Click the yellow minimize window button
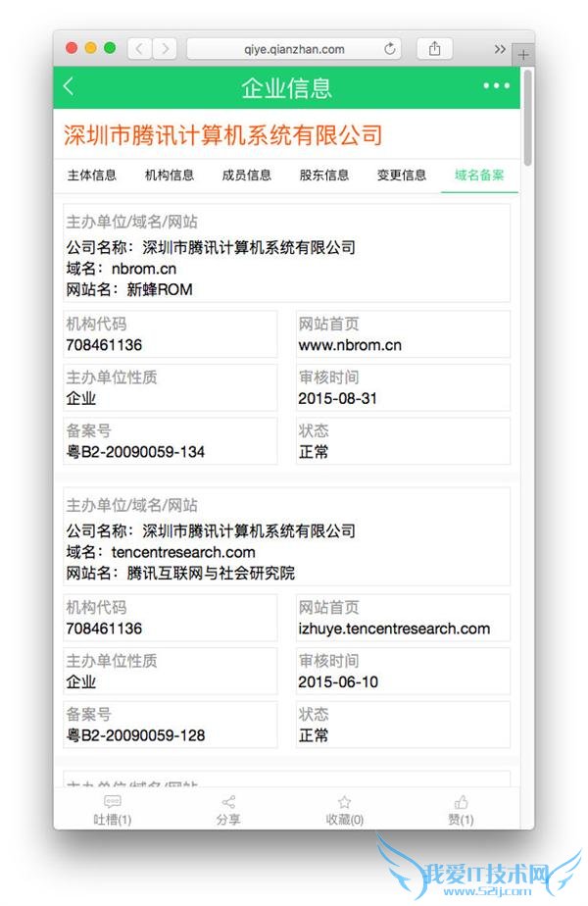588x906 pixels. pyautogui.click(x=91, y=48)
